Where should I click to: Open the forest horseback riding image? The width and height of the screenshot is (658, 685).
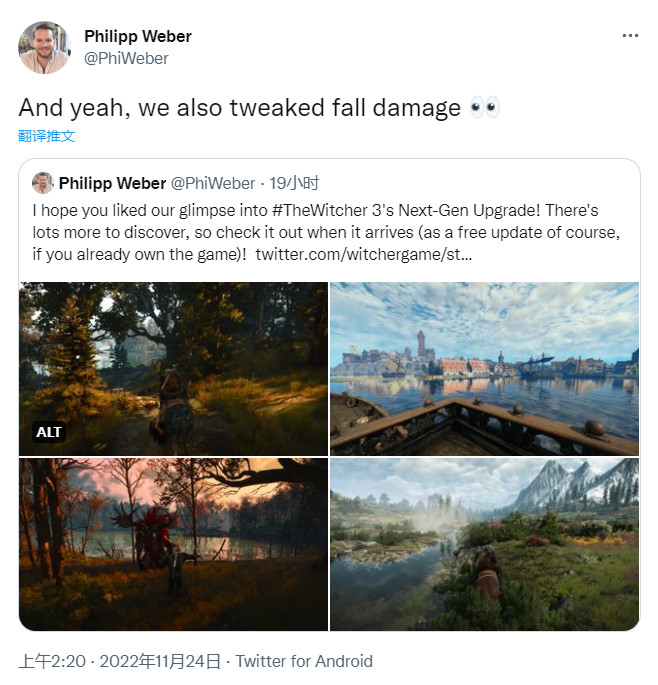(x=173, y=368)
